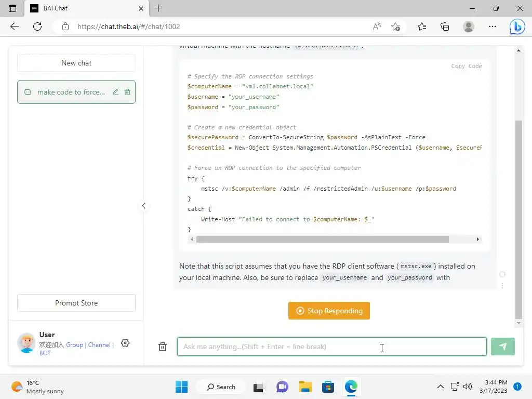Screen dimensions: 532x399
Task: Click the code block scroll left arrow
Action: point(192,239)
